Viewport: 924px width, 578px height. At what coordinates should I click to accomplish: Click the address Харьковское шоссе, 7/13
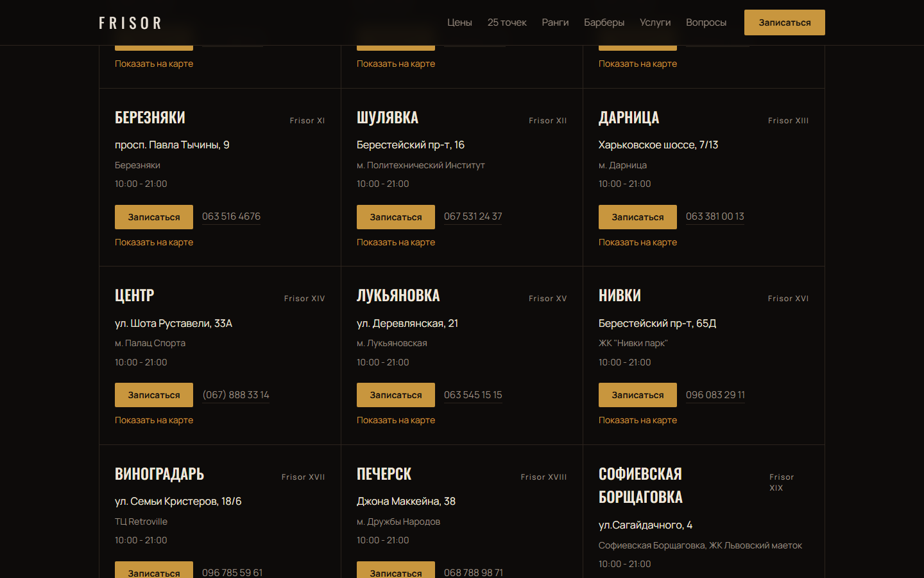coord(658,145)
